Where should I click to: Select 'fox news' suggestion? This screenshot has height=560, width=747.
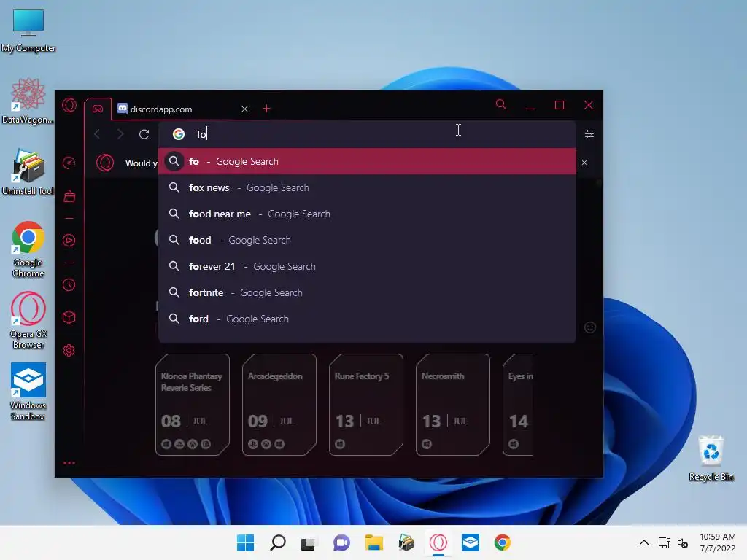coord(367,187)
